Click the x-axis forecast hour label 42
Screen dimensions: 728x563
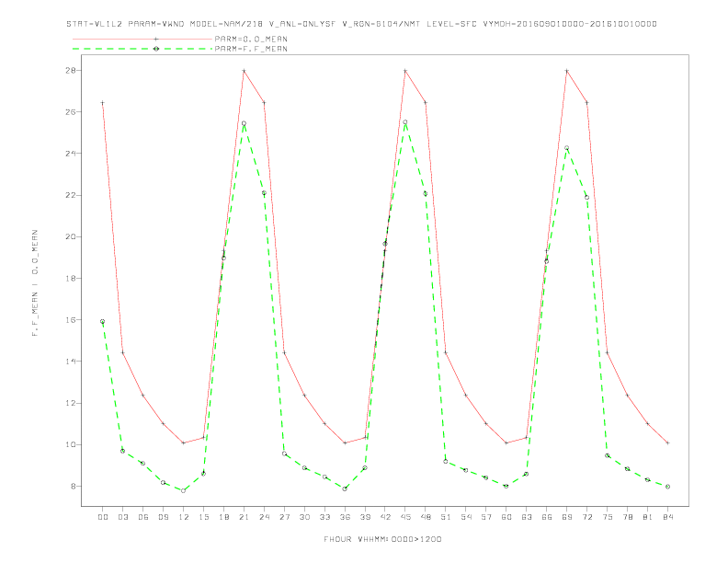click(x=385, y=517)
